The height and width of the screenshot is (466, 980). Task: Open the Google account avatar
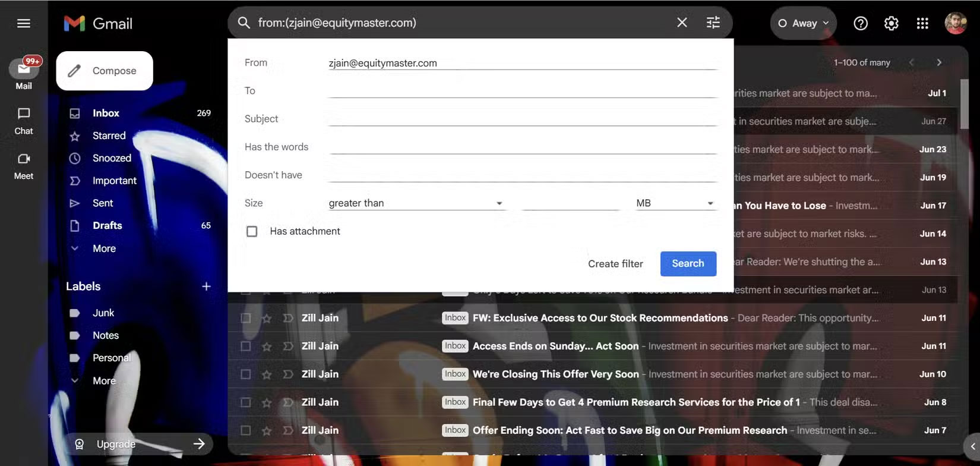[x=956, y=23]
